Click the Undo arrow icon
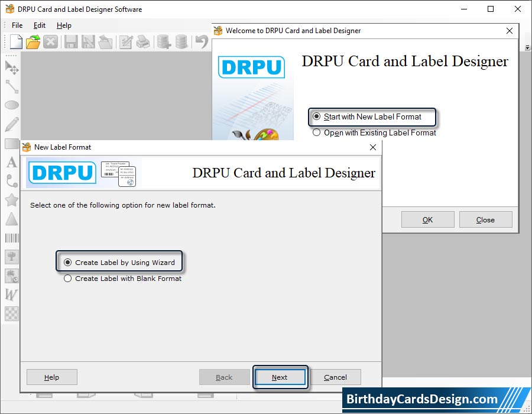The width and height of the screenshot is (532, 414). tap(202, 42)
